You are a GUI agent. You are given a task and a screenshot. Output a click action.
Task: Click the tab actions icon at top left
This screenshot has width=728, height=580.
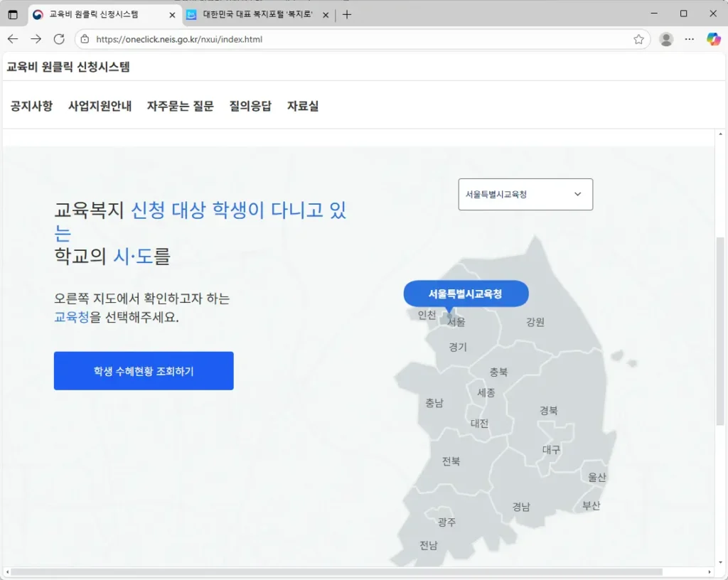(12, 14)
